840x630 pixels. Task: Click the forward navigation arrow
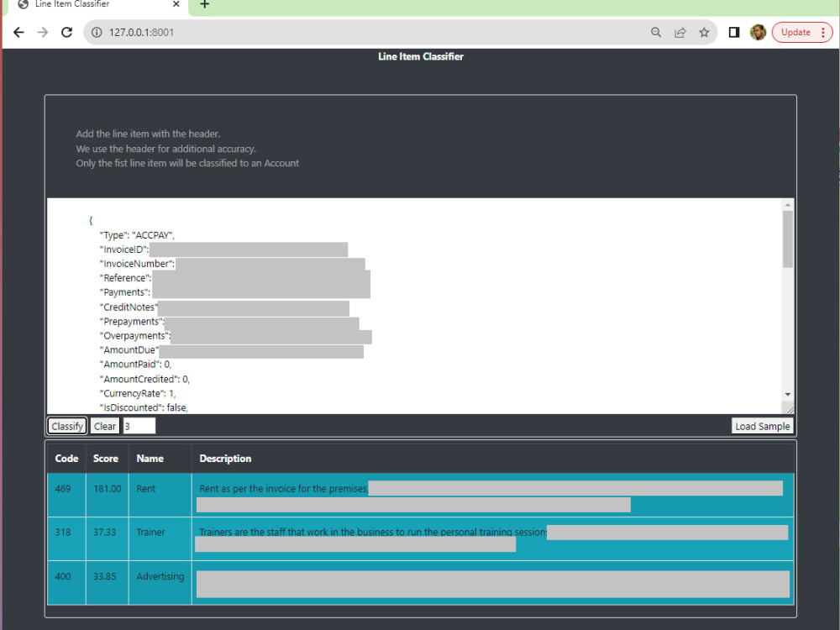(42, 32)
